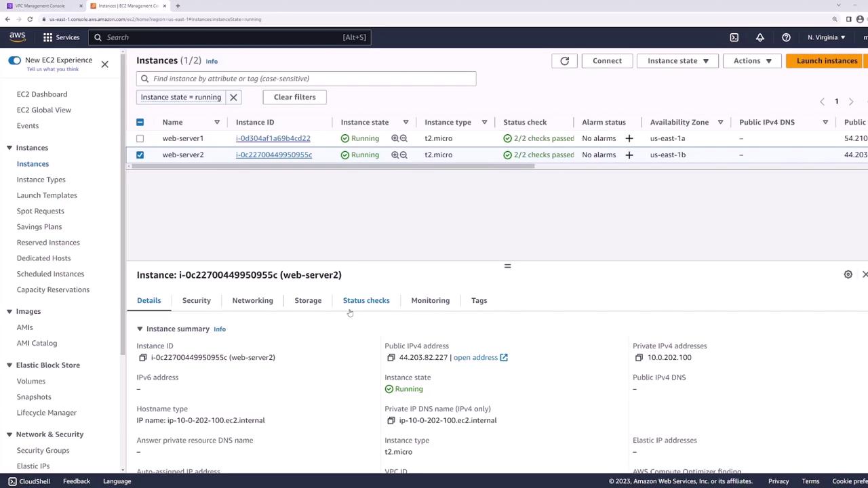Copy the private IP 10.0.202.100
The width and height of the screenshot is (868, 488).
tap(639, 358)
